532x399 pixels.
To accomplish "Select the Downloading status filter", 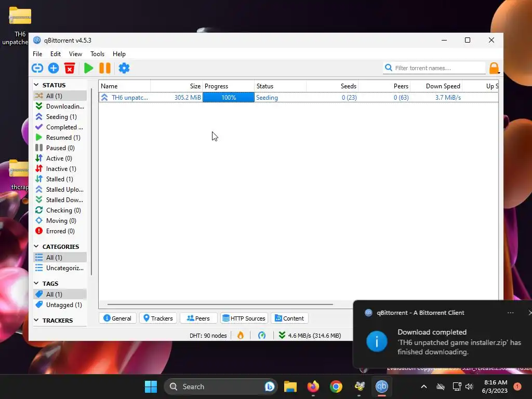I will (60, 106).
